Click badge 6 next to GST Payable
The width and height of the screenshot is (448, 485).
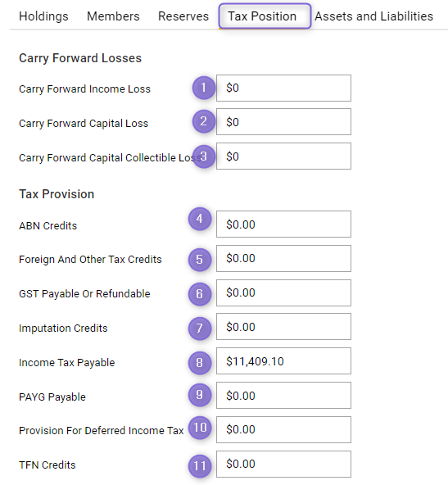click(x=200, y=294)
